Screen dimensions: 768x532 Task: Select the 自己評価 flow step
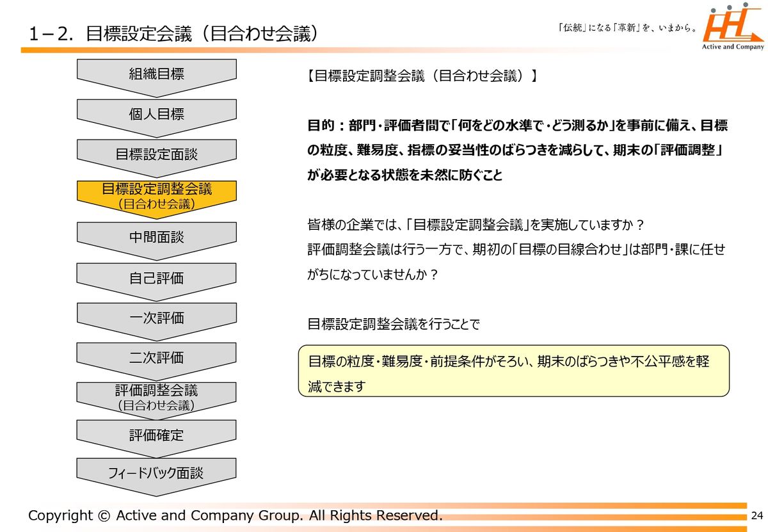click(x=157, y=278)
